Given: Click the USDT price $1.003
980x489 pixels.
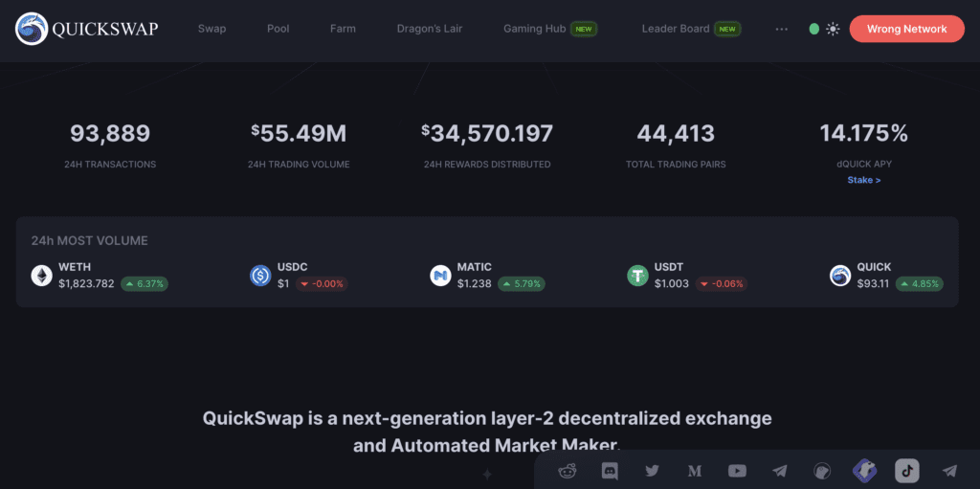Looking at the screenshot, I should click(671, 284).
